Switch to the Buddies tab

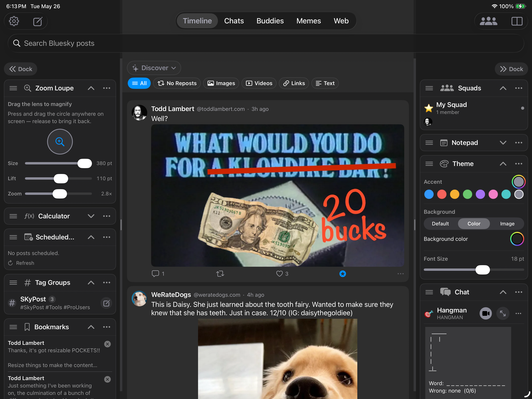click(x=270, y=21)
